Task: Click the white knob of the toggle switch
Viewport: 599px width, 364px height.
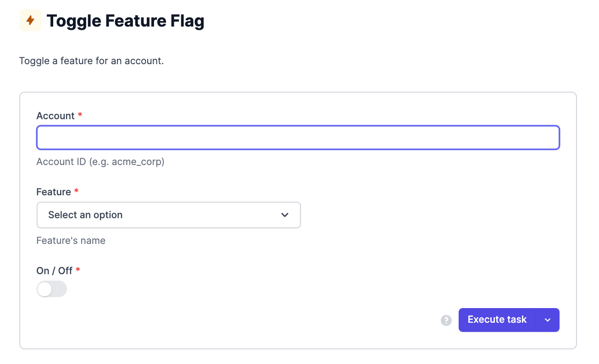Action: click(44, 289)
